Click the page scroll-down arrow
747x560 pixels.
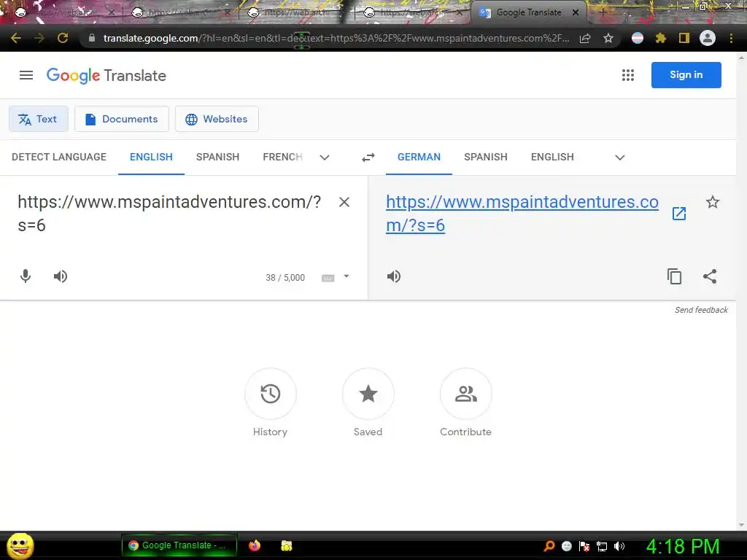(741, 525)
